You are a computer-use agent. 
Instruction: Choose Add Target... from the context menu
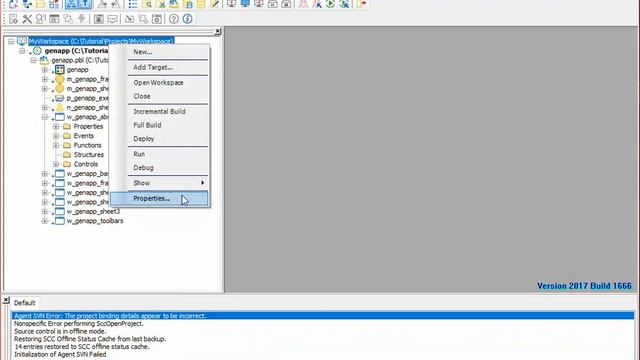[x=160, y=67]
